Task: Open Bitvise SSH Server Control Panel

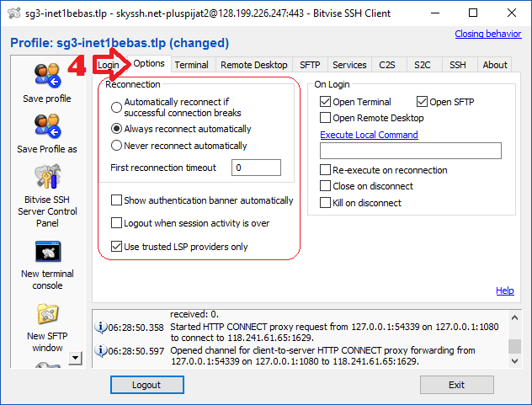Action: coord(47,177)
